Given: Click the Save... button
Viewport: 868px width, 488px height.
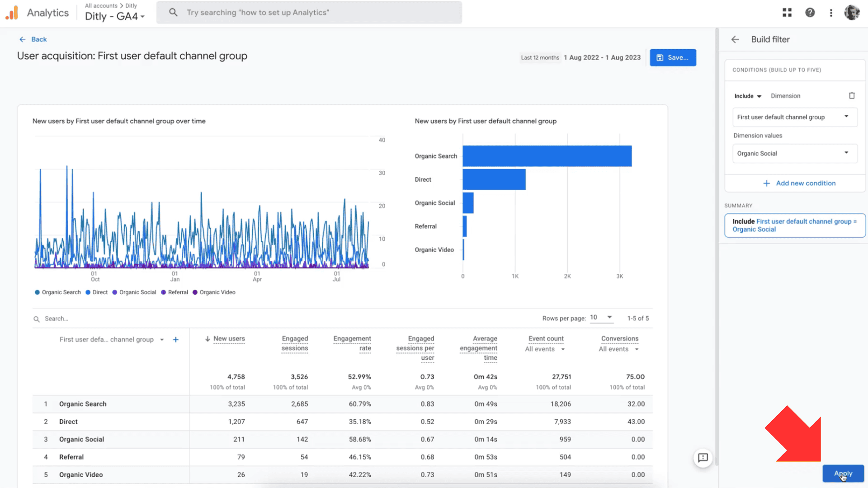Looking at the screenshot, I should 673,57.
